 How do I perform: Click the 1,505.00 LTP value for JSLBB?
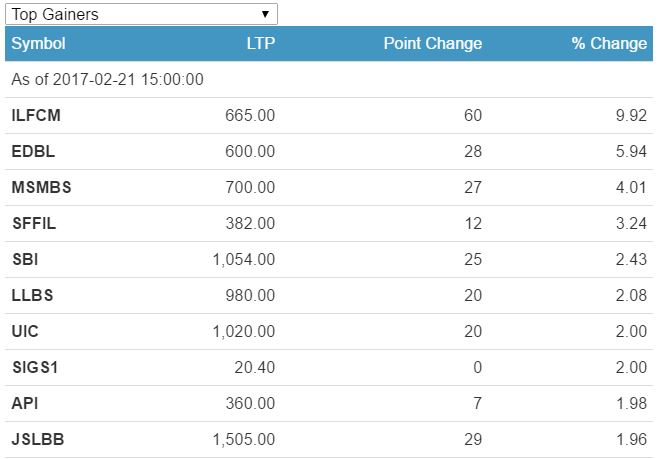[243, 439]
